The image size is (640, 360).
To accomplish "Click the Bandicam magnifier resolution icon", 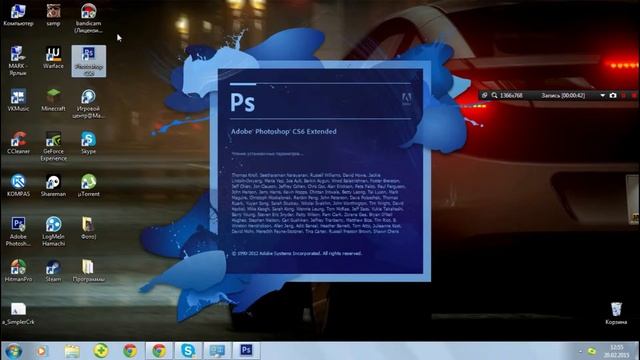I will coord(494,95).
